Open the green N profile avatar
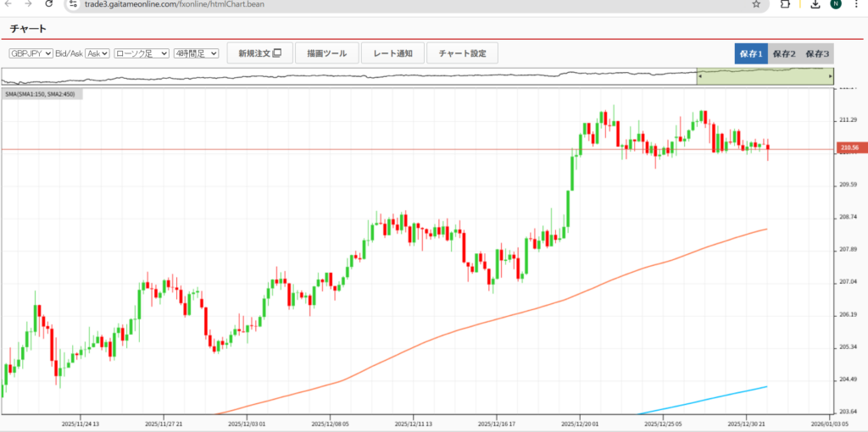 point(836,4)
